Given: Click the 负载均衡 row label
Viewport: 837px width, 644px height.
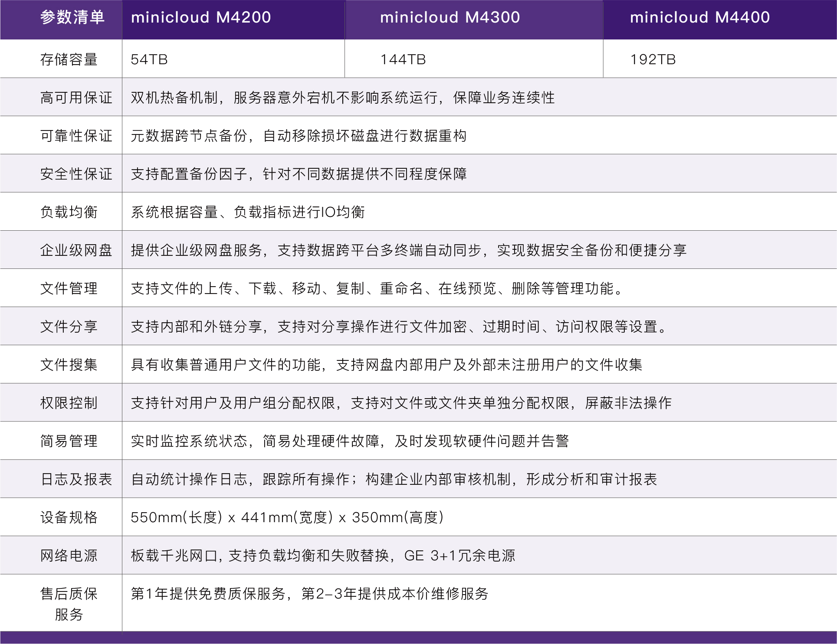Looking at the screenshot, I should [x=69, y=212].
